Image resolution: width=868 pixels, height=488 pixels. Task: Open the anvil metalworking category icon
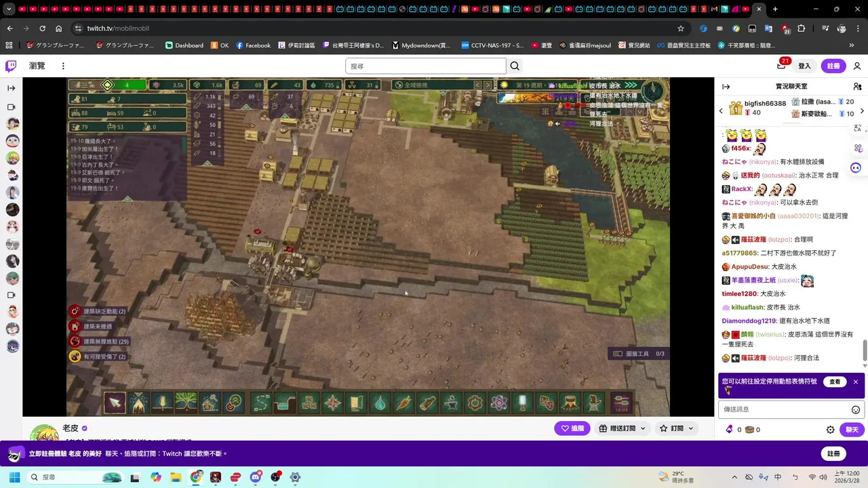(x=452, y=403)
